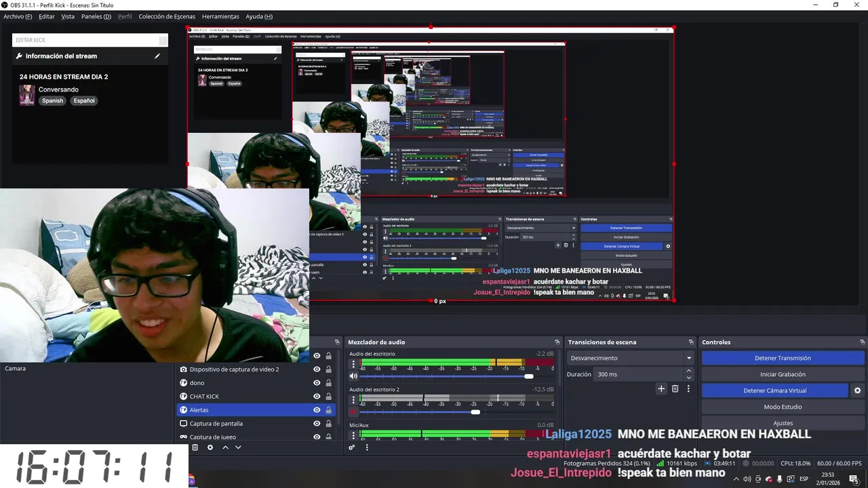Move selected source up with arrow icon
Image resolution: width=868 pixels, height=488 pixels.
[225, 447]
